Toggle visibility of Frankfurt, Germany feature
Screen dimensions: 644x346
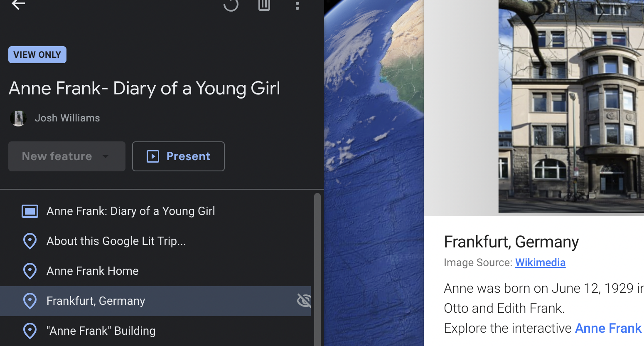[x=304, y=300]
